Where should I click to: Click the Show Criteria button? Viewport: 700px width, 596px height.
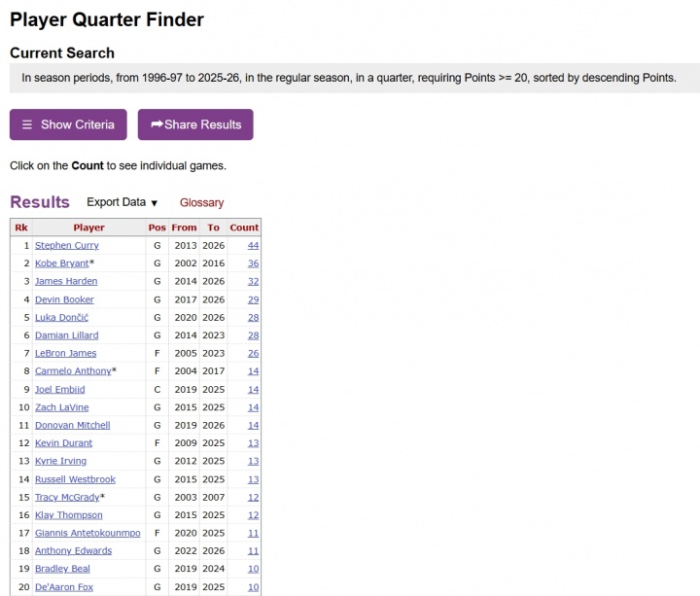tap(68, 124)
